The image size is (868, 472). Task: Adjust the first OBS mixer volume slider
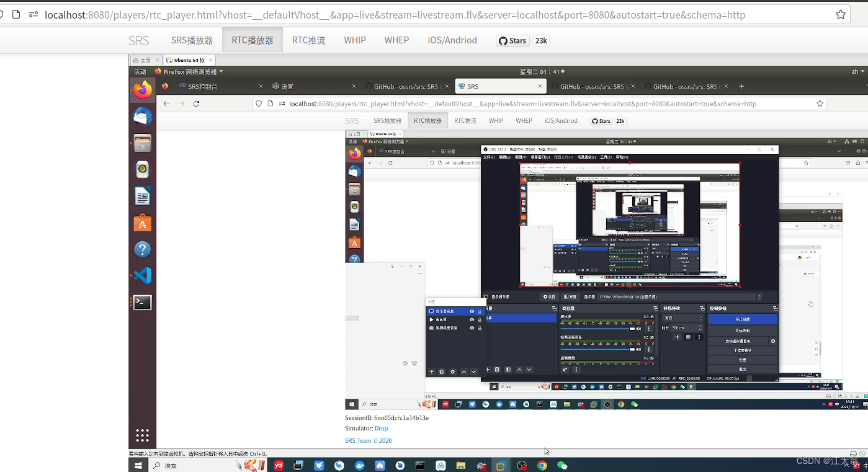(x=598, y=329)
